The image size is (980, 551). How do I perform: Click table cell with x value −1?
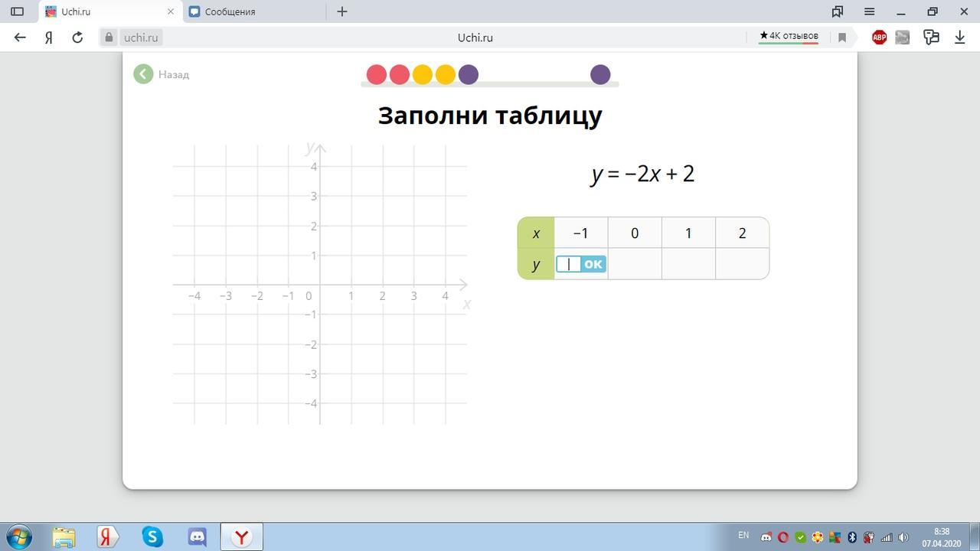pos(581,233)
